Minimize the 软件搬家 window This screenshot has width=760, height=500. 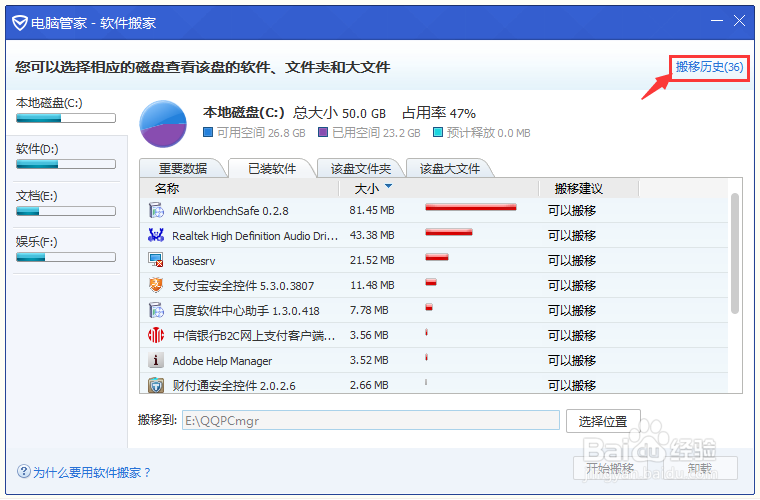(x=717, y=21)
